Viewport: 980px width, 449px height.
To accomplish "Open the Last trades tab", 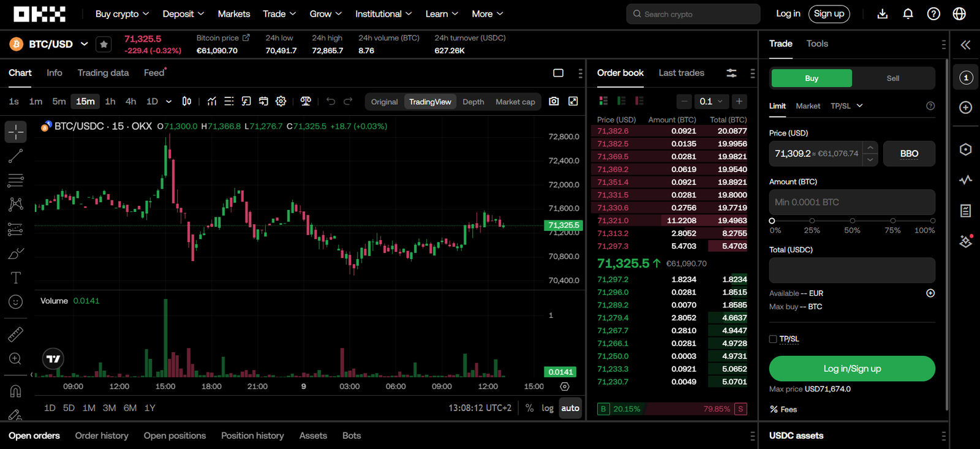I will tap(681, 73).
